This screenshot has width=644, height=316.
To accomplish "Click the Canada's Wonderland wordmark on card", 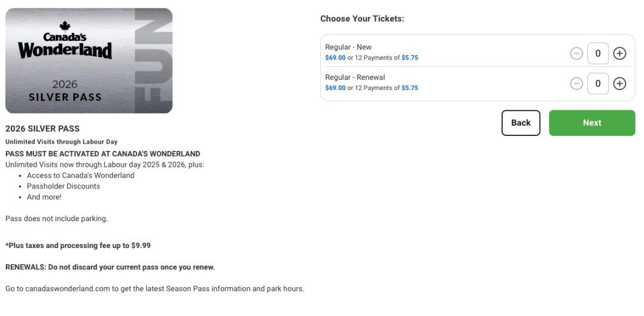I will (x=65, y=46).
